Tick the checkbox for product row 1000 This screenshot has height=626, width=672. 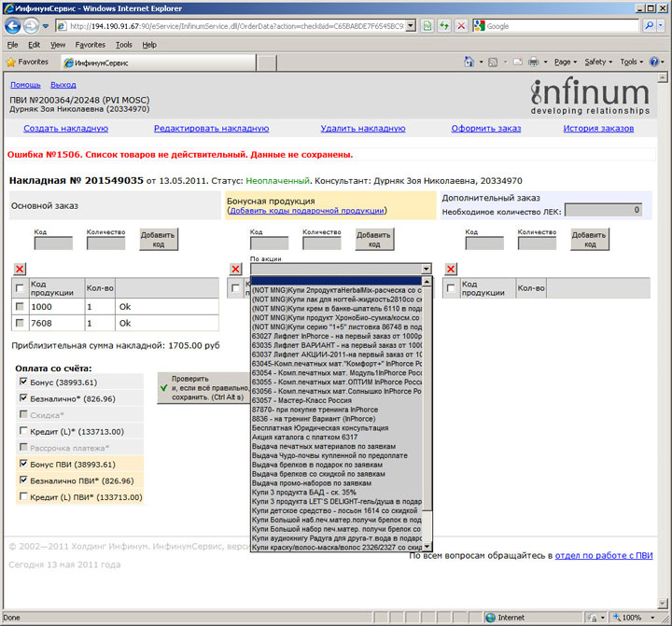coord(20,307)
